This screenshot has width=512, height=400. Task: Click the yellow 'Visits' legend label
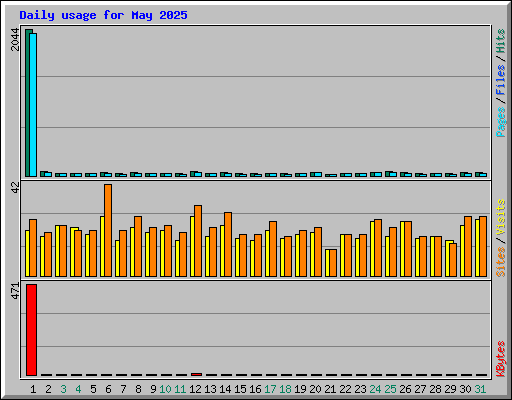501,218
